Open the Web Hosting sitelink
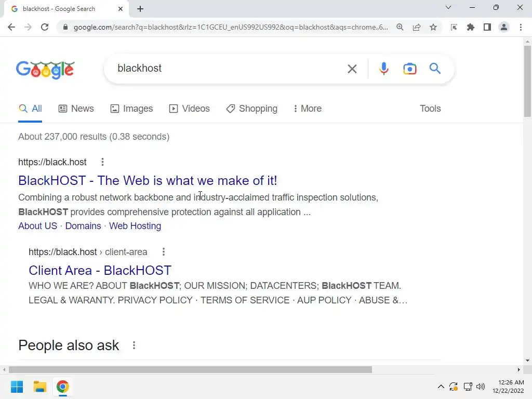Screen dimensions: 532x399 coord(135,226)
